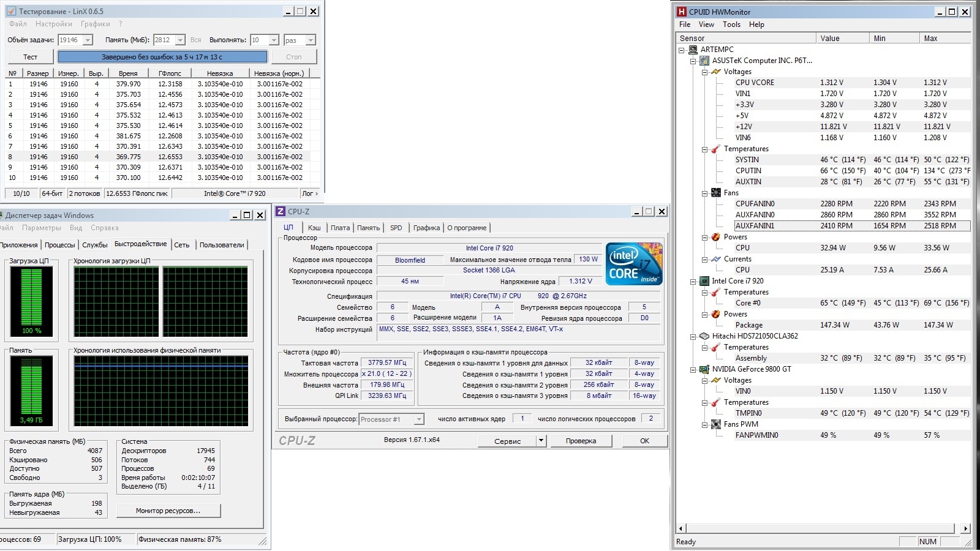This screenshot has width=980, height=551.
Task: Open the Сервис dropdown arrow in CPU-Z
Action: click(x=541, y=440)
